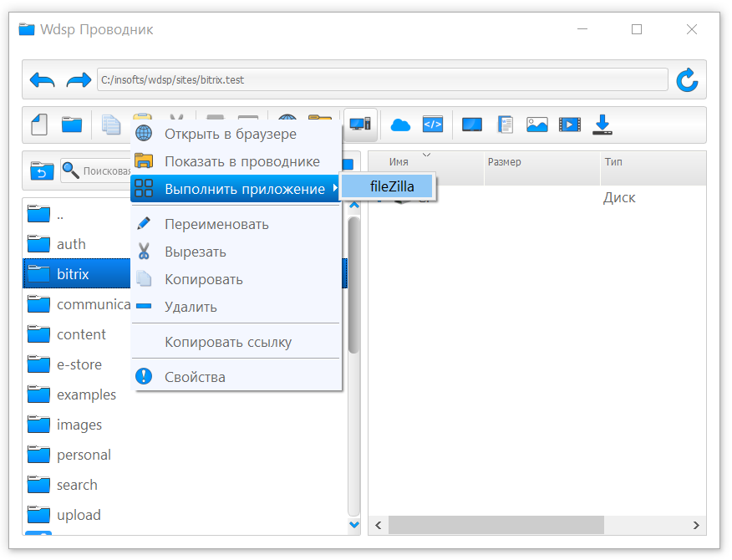Select the personal folder
Screen dimensions: 732x560
186,455
